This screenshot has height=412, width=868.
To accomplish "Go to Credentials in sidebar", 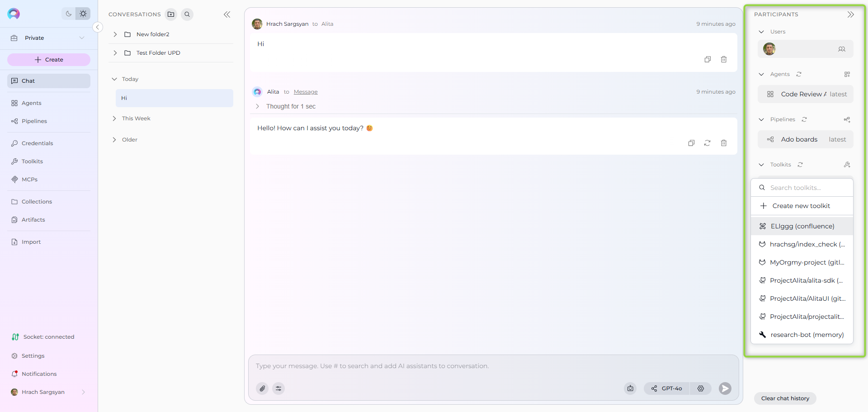I will tap(37, 143).
